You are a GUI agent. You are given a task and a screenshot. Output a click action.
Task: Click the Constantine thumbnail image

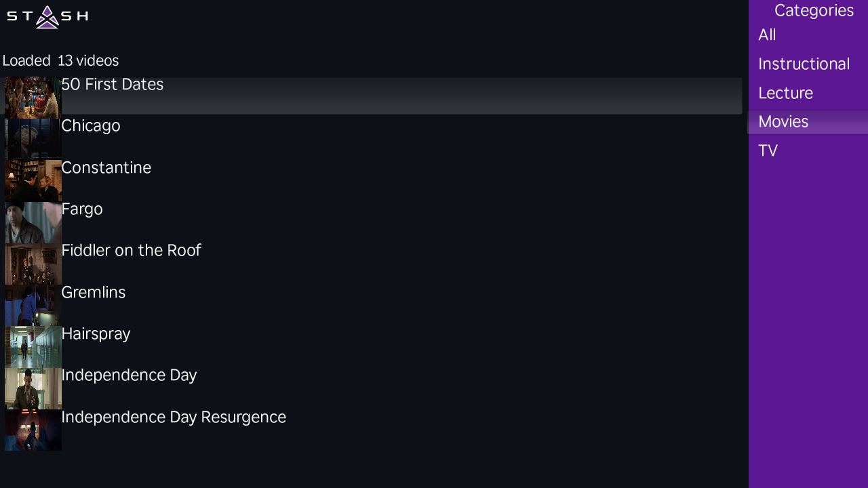pyautogui.click(x=33, y=181)
